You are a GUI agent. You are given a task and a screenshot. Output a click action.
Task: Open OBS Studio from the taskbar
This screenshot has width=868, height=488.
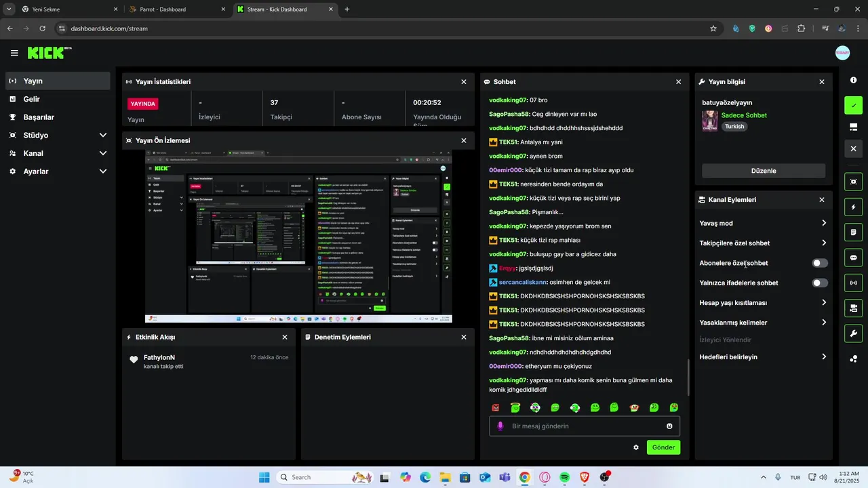coord(605,477)
